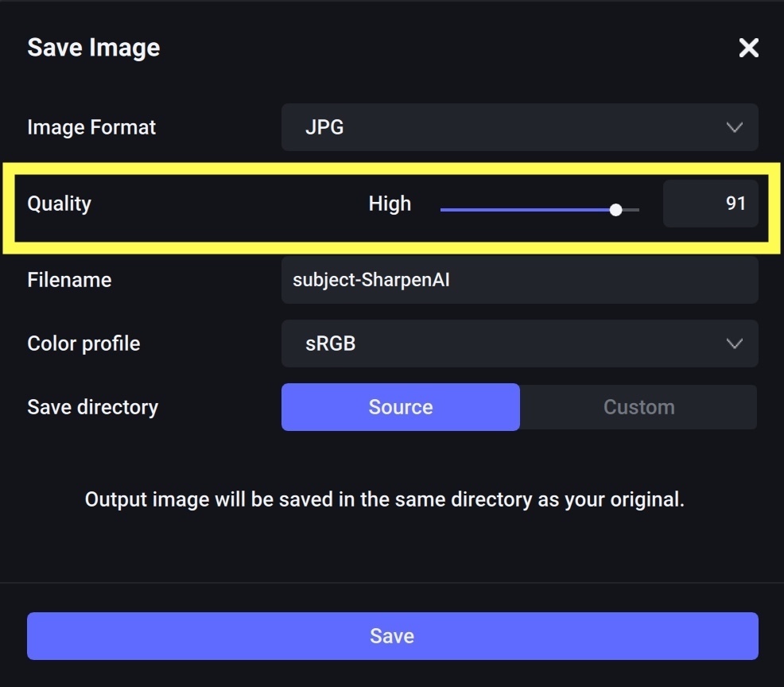Click the Image Format chevron arrow
The height and width of the screenshot is (687, 784).
click(x=734, y=127)
